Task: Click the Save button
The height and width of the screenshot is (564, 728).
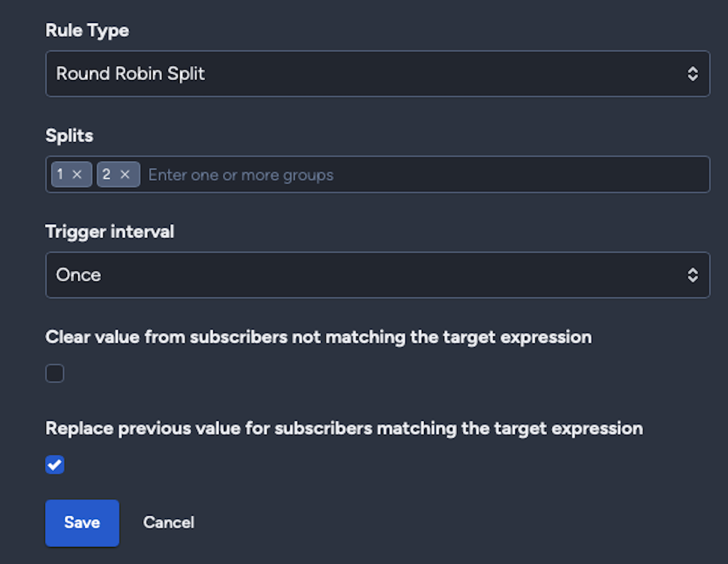Action: [x=82, y=523]
